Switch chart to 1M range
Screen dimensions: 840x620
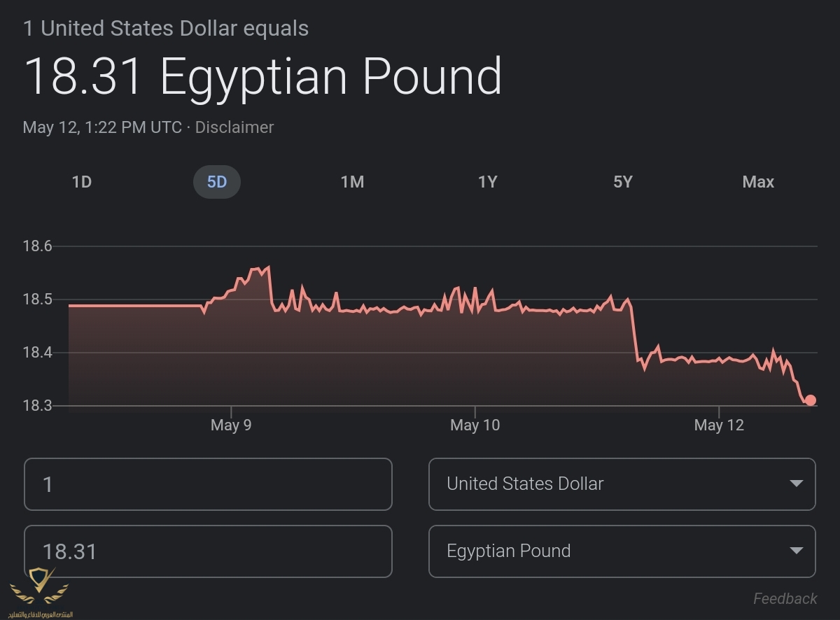click(x=352, y=182)
